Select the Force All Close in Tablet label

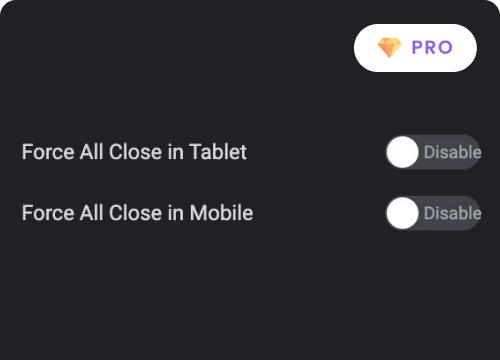click(134, 152)
